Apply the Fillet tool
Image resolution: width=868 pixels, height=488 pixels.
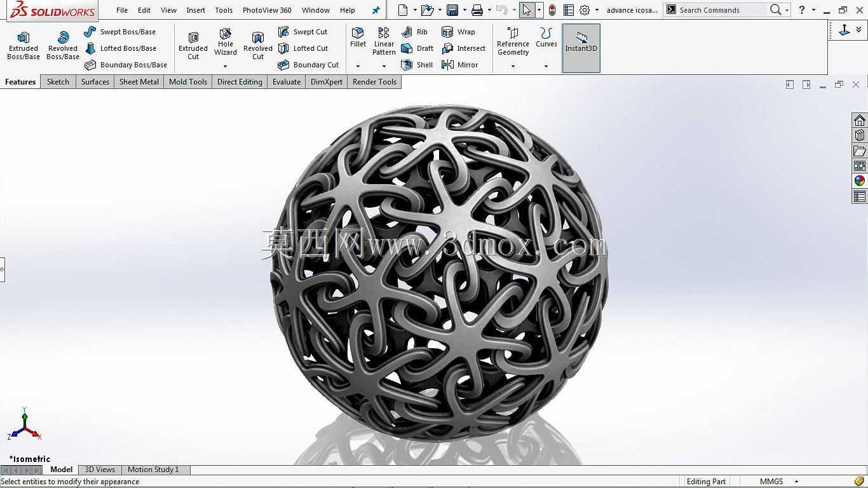click(358, 37)
